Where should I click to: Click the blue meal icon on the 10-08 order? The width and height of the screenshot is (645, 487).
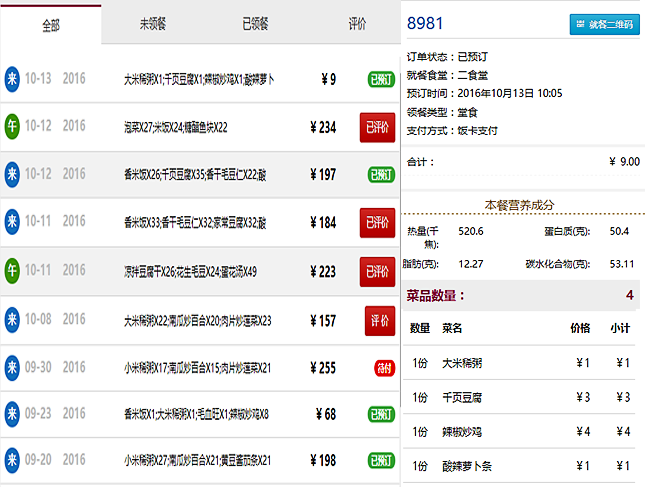tap(12, 320)
